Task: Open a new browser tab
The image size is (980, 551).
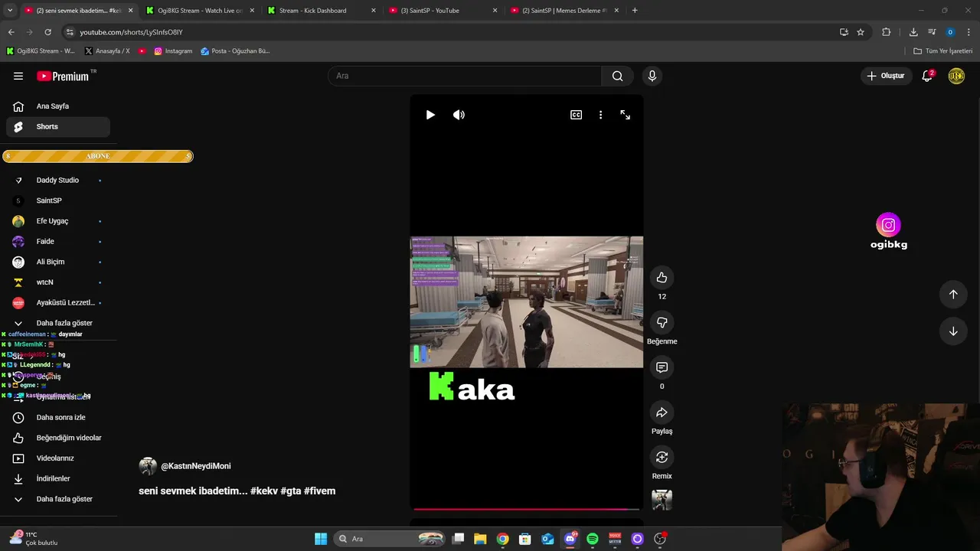Action: 635,11
